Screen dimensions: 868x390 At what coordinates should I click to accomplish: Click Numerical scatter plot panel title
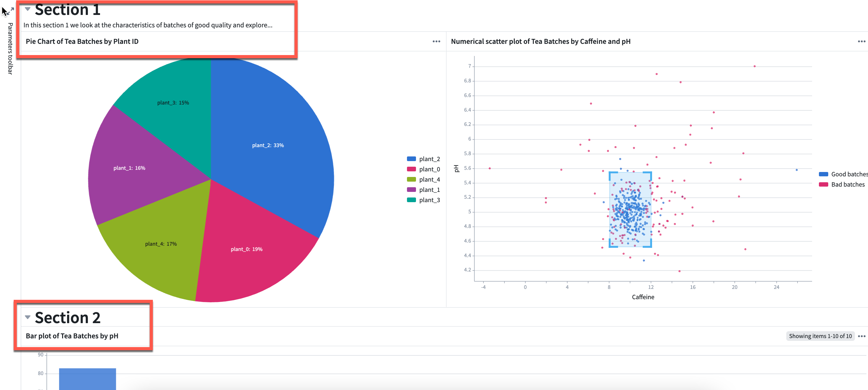pos(541,41)
